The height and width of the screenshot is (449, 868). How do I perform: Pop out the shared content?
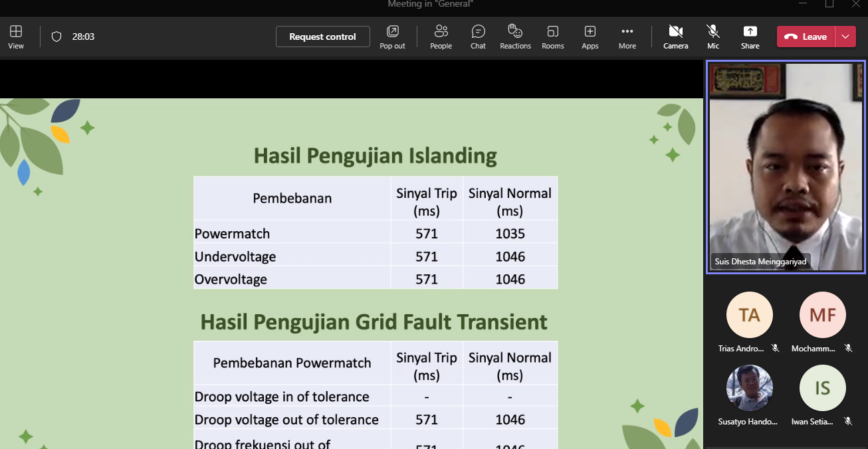[392, 37]
